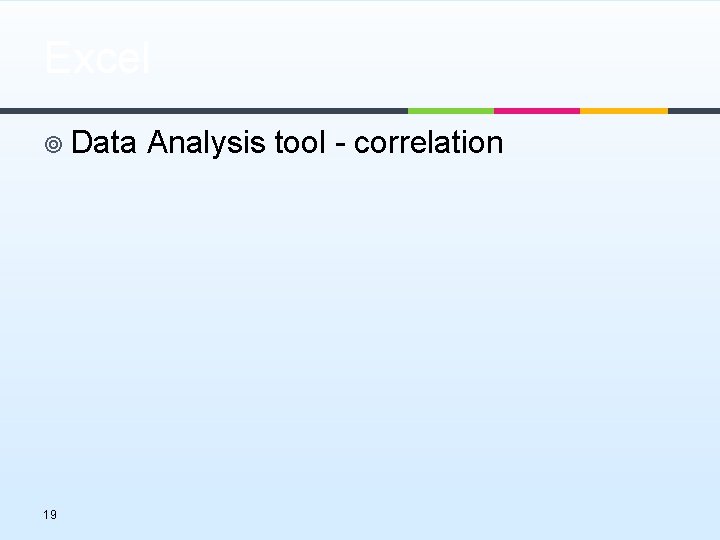Click short dark segment right of orange
Screen dimensions: 720x540
point(693,110)
